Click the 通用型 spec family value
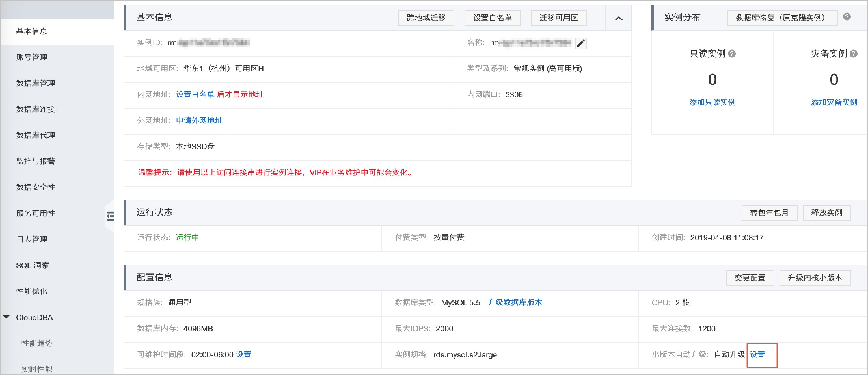The width and height of the screenshot is (868, 375). coord(180,302)
